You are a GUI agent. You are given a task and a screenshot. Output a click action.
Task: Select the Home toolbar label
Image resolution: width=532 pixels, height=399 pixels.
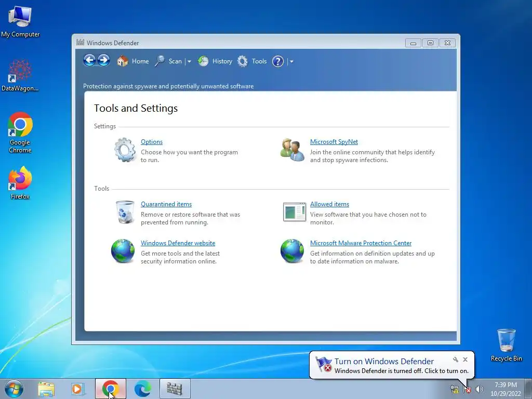140,61
